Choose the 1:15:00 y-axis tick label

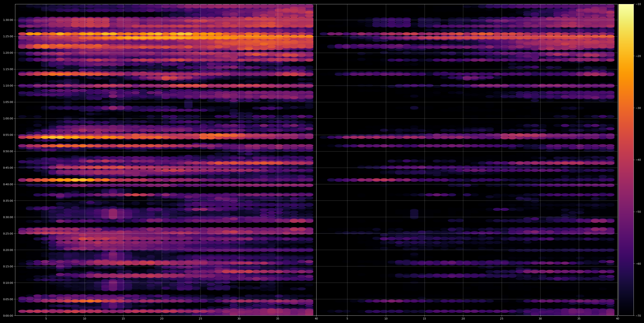pos(8,69)
